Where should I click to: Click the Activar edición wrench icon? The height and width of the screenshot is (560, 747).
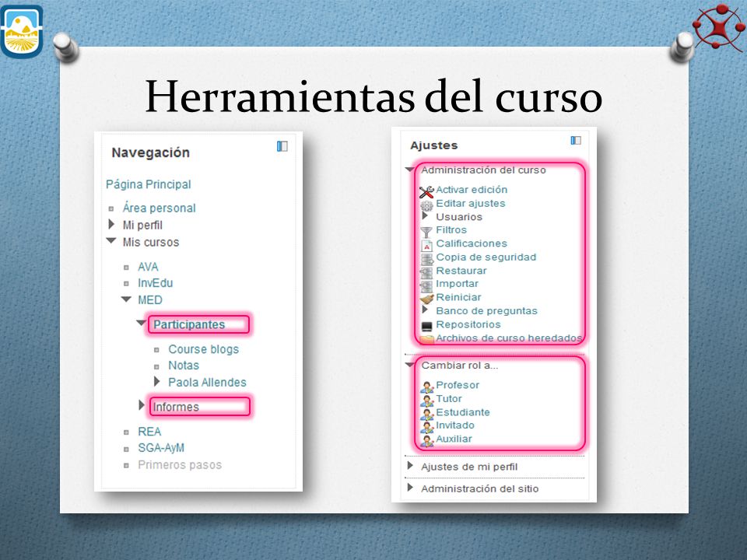(x=426, y=191)
